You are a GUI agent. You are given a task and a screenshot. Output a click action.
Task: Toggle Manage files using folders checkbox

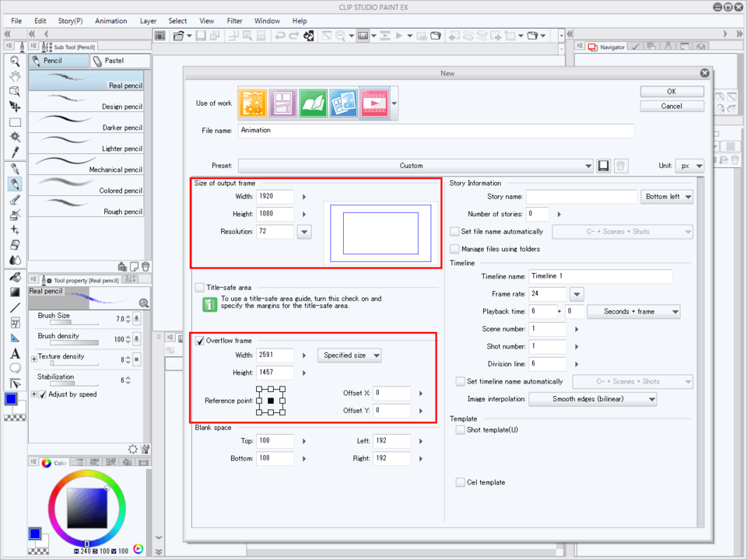(x=455, y=249)
